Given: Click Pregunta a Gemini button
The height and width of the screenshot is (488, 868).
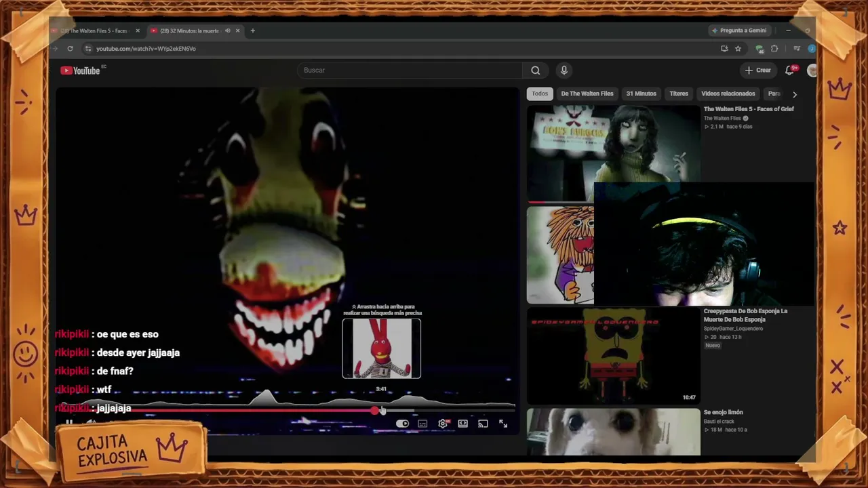Looking at the screenshot, I should coord(738,30).
